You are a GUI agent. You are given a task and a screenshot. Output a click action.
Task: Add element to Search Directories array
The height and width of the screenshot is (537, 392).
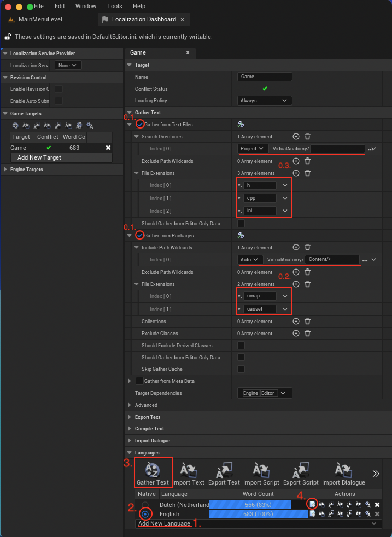point(296,137)
